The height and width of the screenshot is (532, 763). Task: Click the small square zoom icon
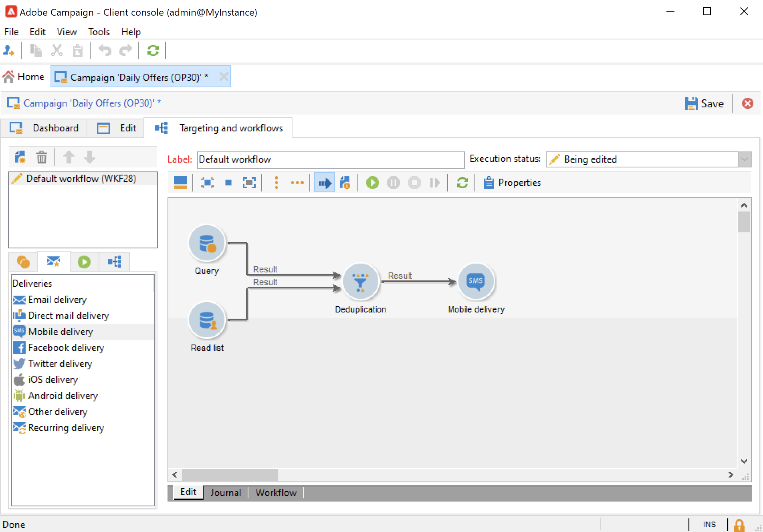[228, 183]
